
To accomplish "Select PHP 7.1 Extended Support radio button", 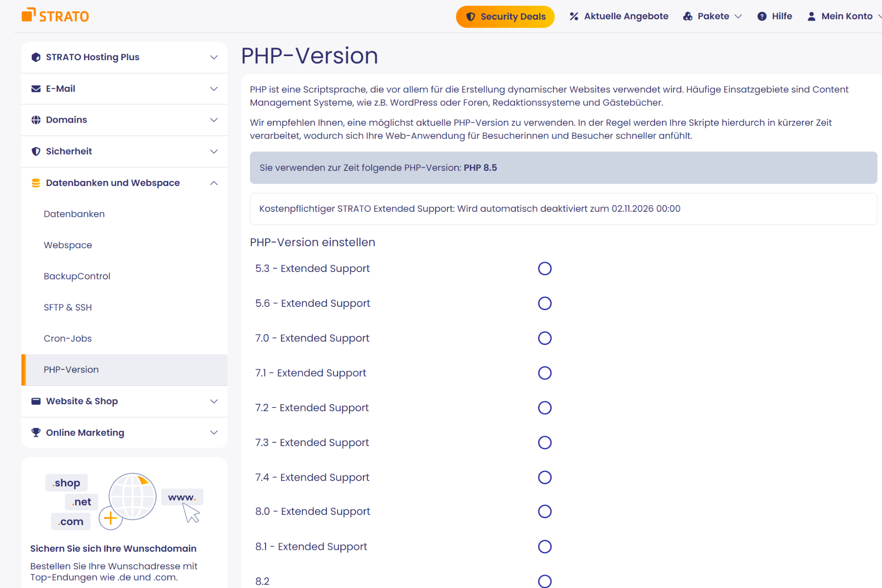I will (x=545, y=373).
